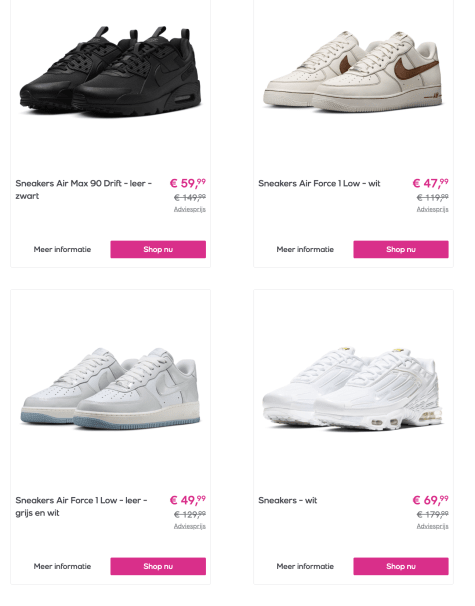Open Meer informatie for Air Max 90 Drift
The width and height of the screenshot is (475, 606).
tap(62, 249)
